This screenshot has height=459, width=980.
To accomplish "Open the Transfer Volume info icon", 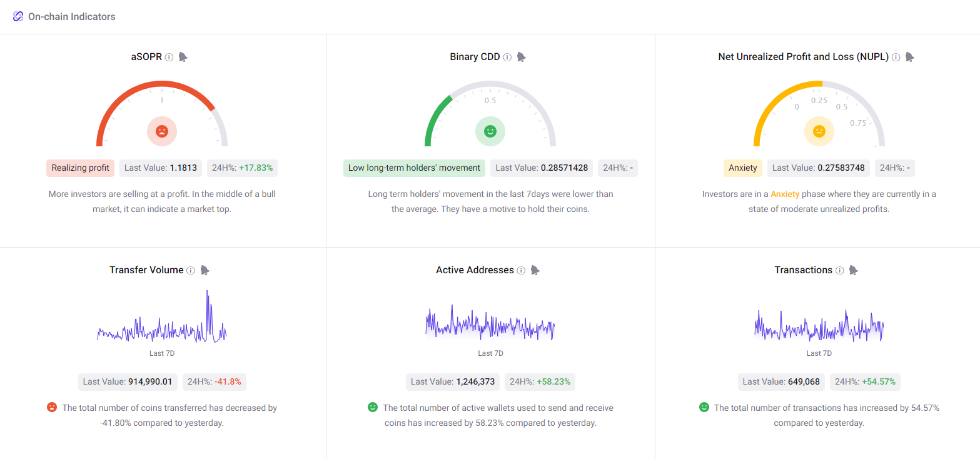I will click(190, 270).
